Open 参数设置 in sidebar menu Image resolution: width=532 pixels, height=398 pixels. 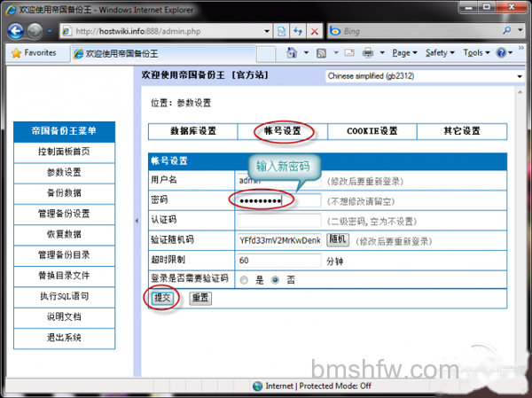click(64, 172)
